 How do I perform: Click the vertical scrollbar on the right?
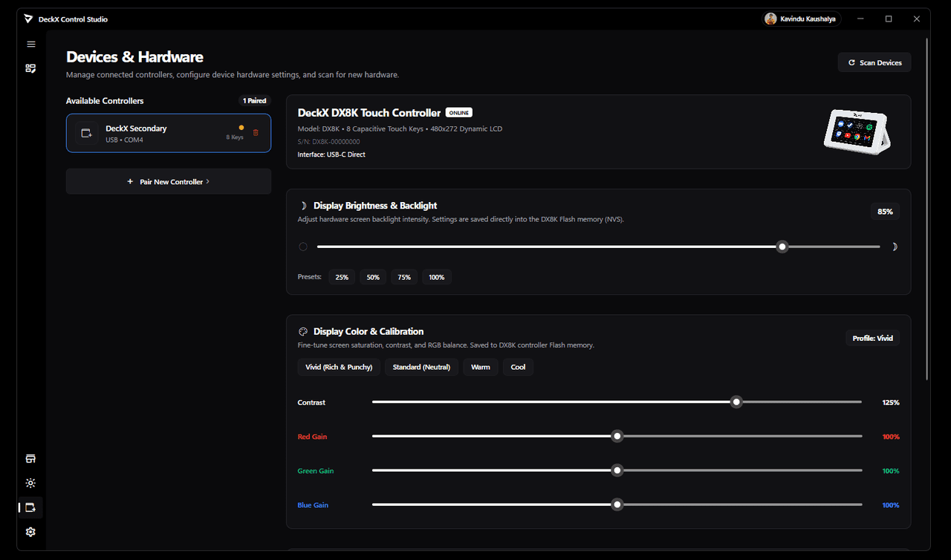pos(927,208)
